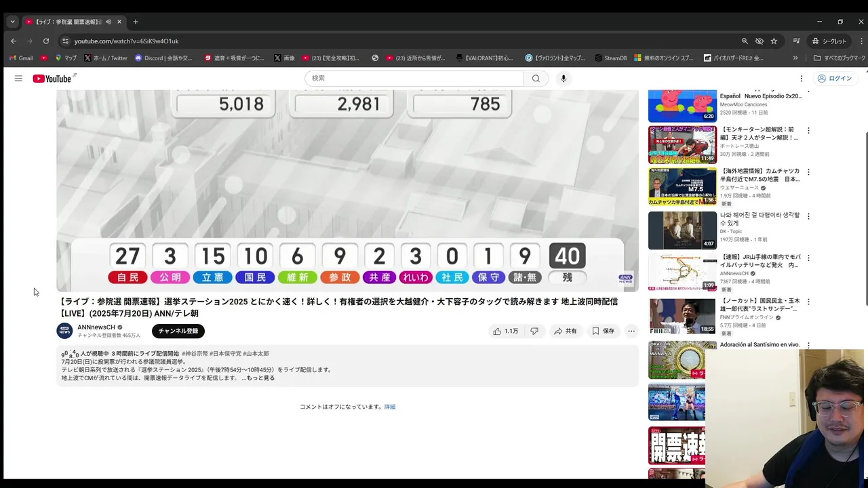Image resolution: width=868 pixels, height=488 pixels.
Task: Focus the 検索 search input field
Action: 414,79
